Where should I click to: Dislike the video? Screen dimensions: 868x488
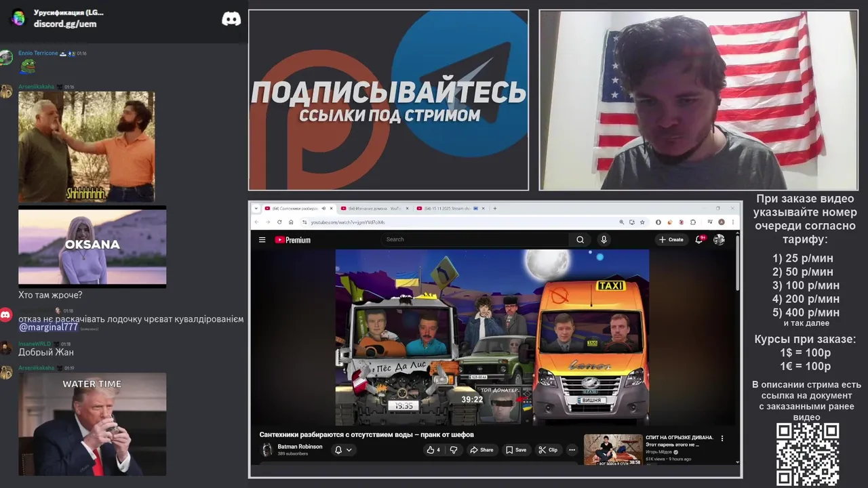pyautogui.click(x=454, y=449)
